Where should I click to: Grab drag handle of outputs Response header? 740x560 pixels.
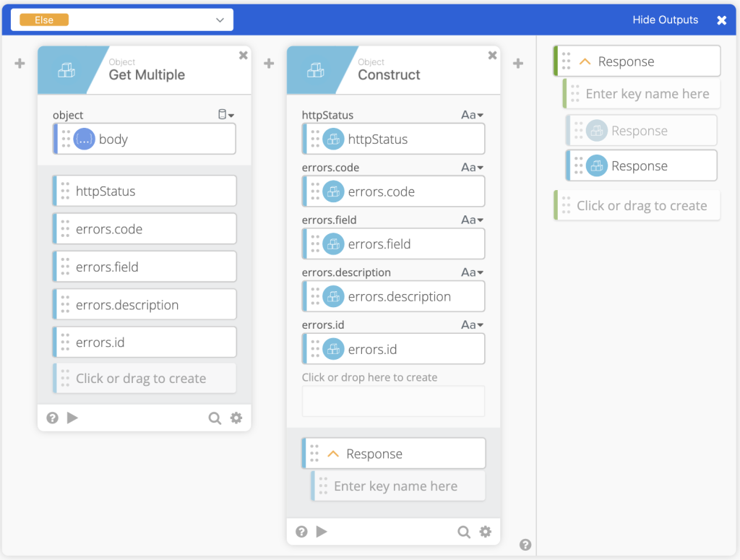point(567,61)
